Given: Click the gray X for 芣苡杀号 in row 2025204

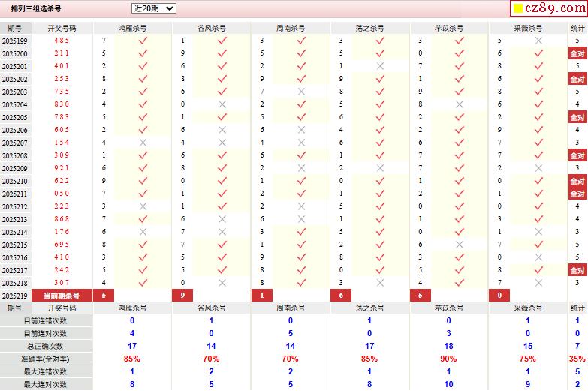Looking at the screenshot, I should (x=460, y=104).
